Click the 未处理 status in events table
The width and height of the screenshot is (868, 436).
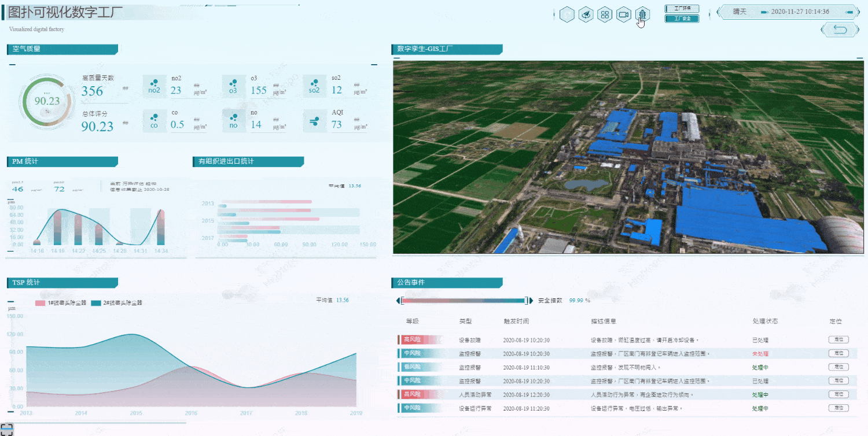pos(760,353)
